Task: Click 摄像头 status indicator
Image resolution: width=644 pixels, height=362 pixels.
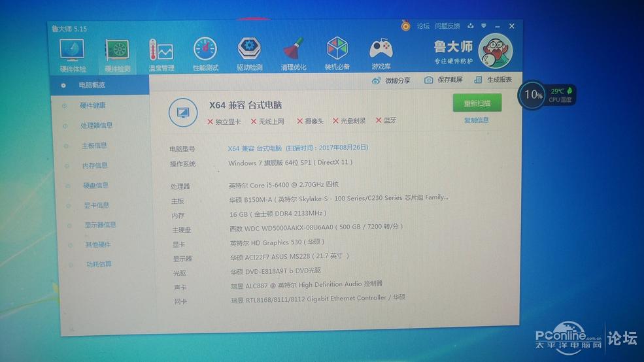Action: [x=310, y=121]
